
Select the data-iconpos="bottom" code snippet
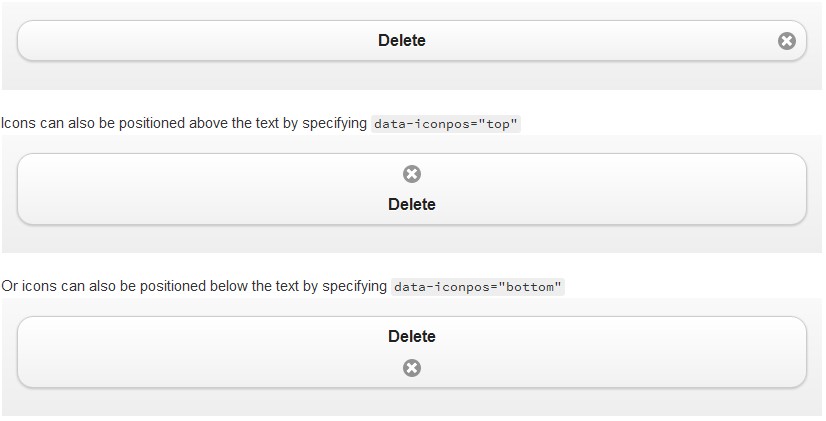tap(479, 287)
